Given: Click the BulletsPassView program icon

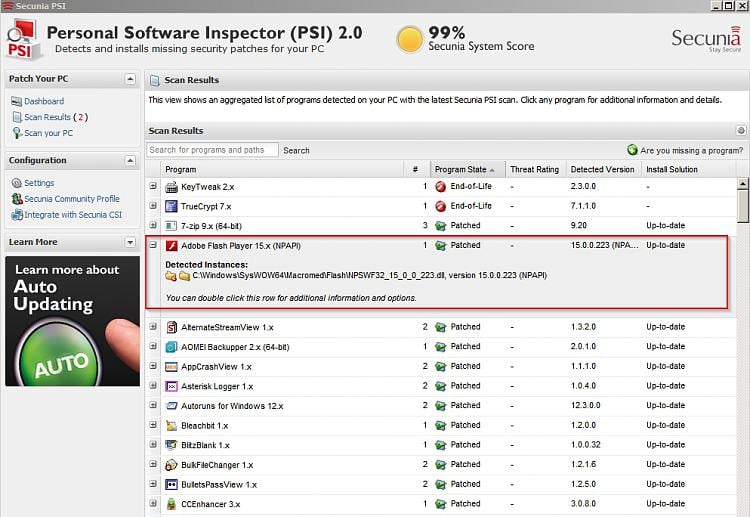Looking at the screenshot, I should click(171, 484).
